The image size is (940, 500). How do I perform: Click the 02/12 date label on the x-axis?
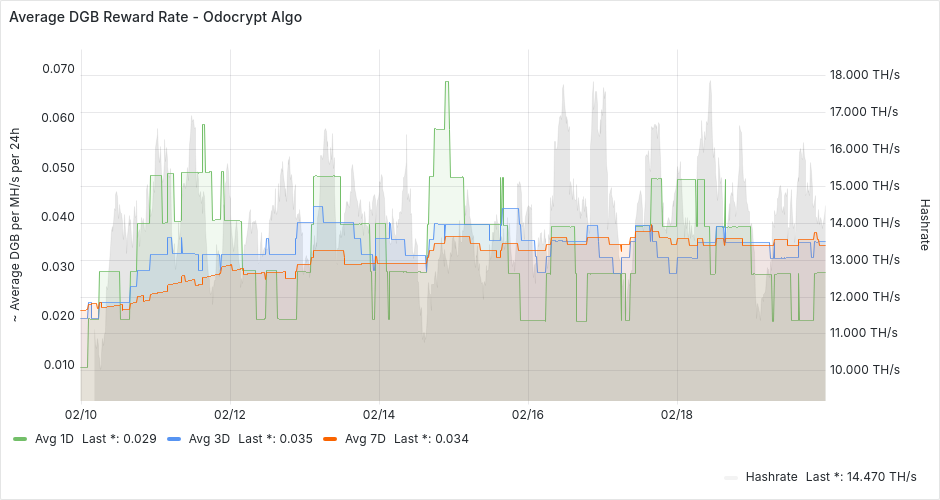[230, 414]
